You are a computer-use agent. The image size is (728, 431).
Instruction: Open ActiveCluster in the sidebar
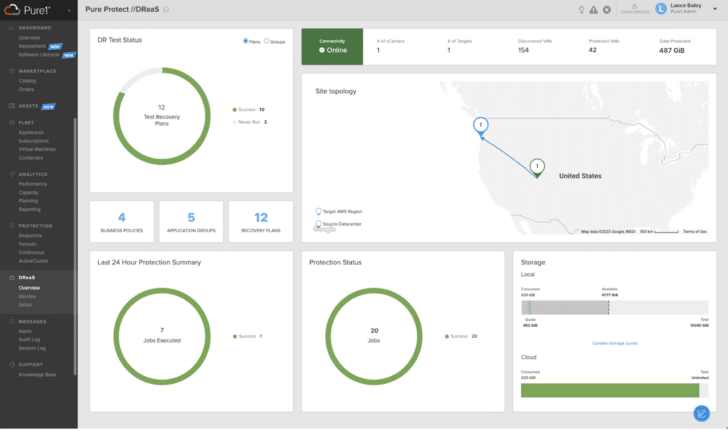(33, 261)
